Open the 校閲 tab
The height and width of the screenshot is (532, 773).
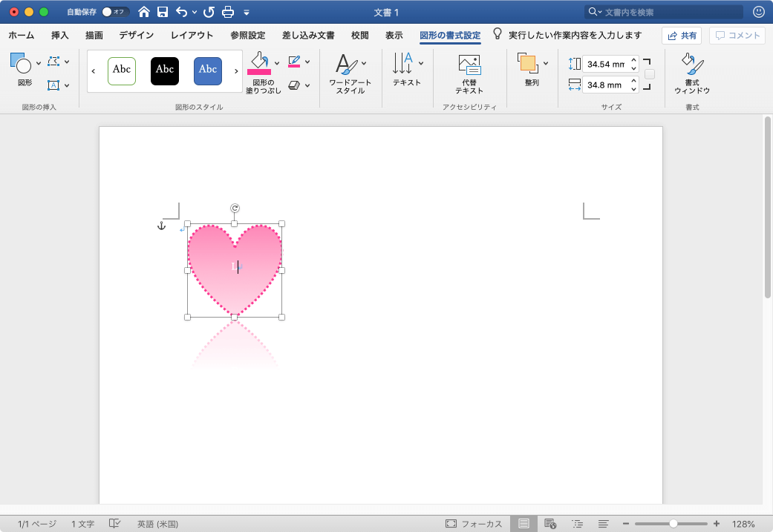(x=360, y=35)
